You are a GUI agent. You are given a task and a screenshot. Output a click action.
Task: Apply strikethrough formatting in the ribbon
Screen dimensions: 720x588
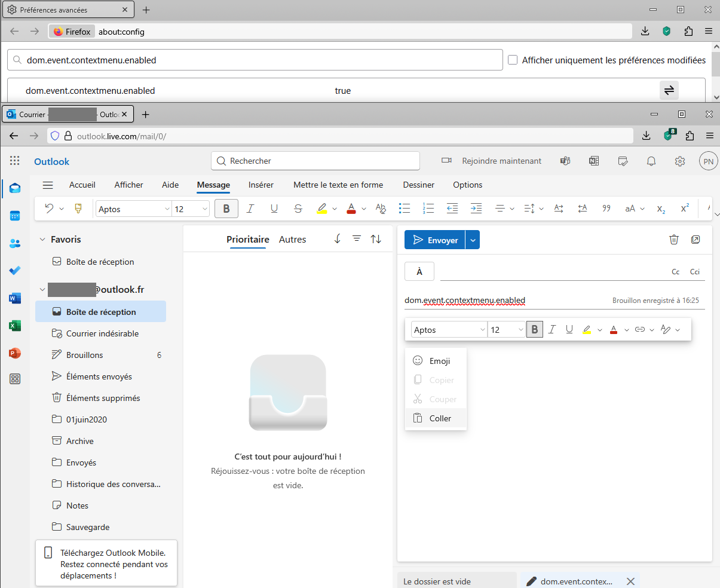point(298,209)
